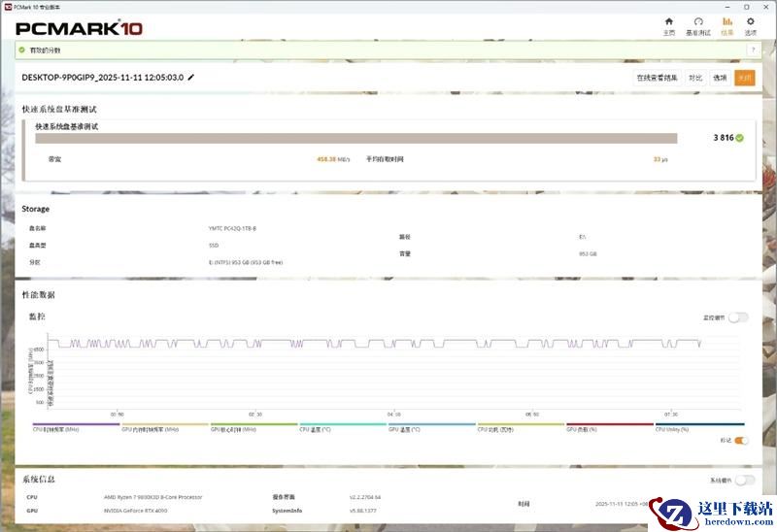The image size is (777, 532).
Task: Click the bandwidth value 458.38 MB/s
Action: 333,159
